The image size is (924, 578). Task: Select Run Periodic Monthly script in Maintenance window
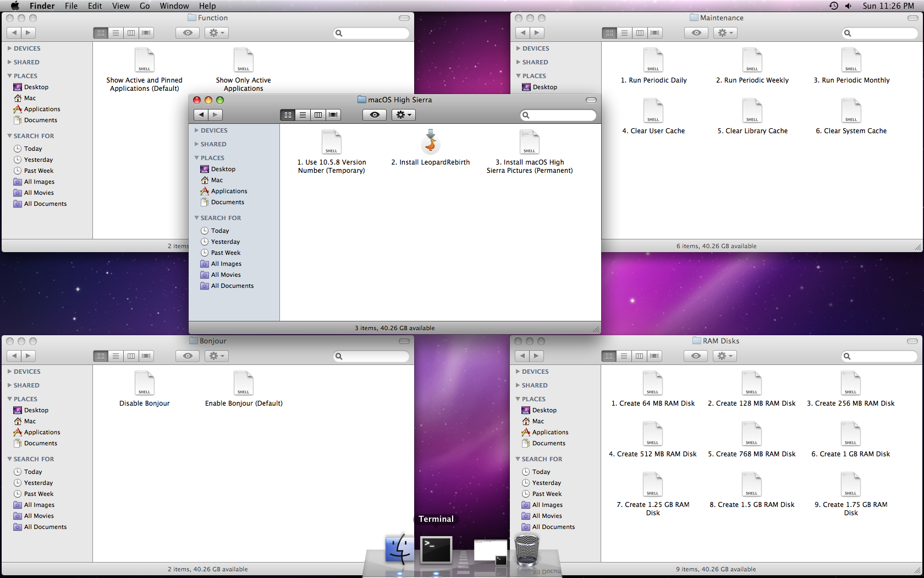coord(851,60)
